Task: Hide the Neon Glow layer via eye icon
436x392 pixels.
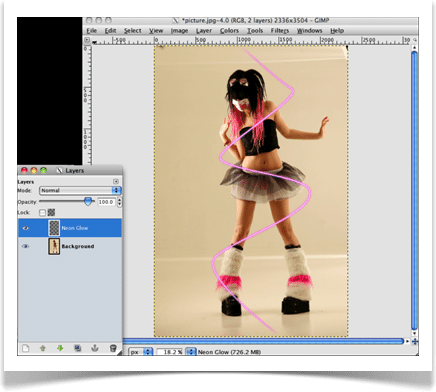Action: coord(26,228)
